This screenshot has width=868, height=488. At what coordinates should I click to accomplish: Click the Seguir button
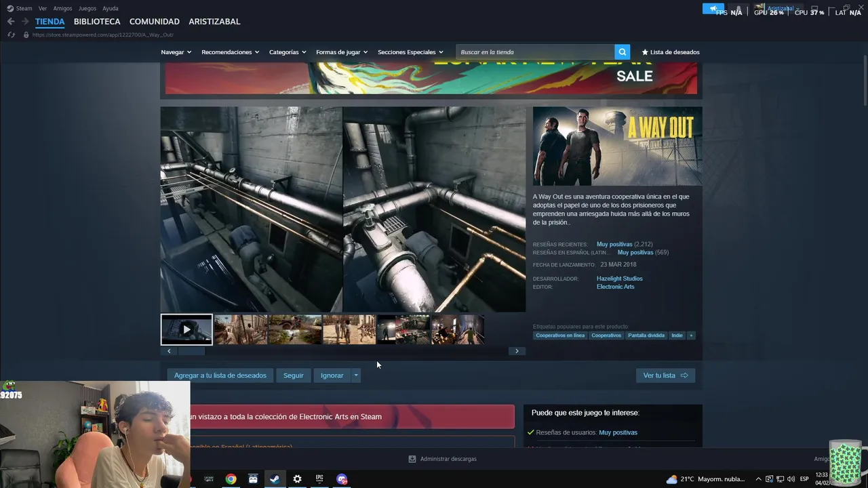294,375
